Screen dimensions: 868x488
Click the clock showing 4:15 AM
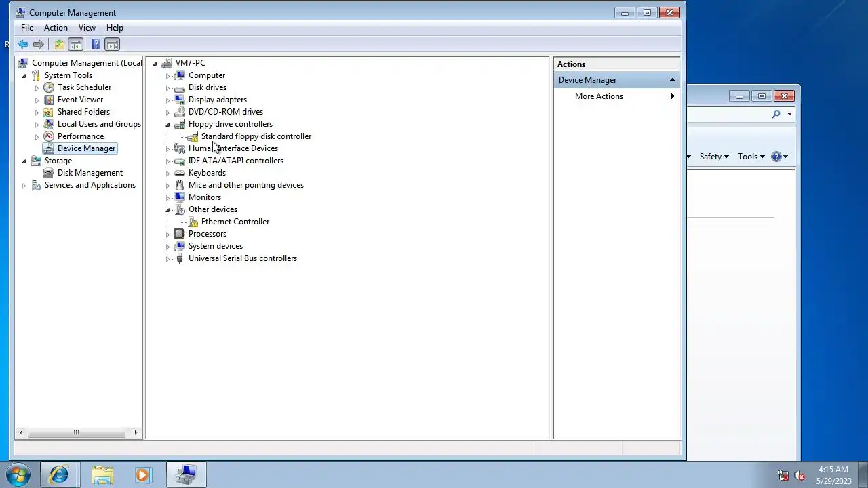click(833, 470)
